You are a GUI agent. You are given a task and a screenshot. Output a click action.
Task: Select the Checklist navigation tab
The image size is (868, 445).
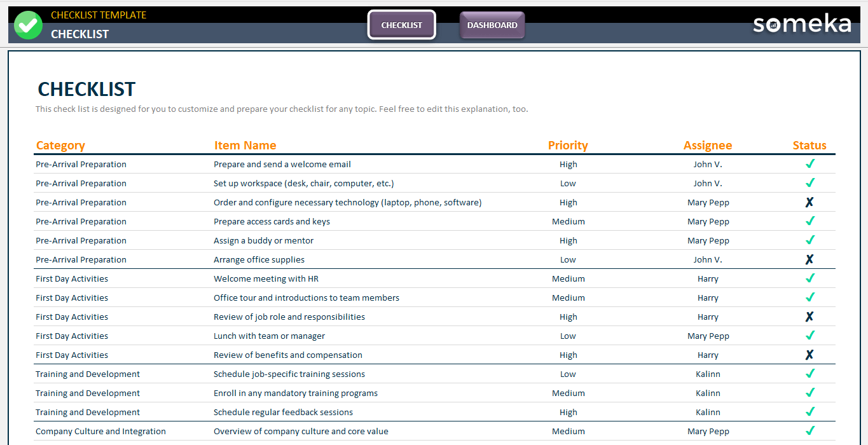[x=401, y=25]
